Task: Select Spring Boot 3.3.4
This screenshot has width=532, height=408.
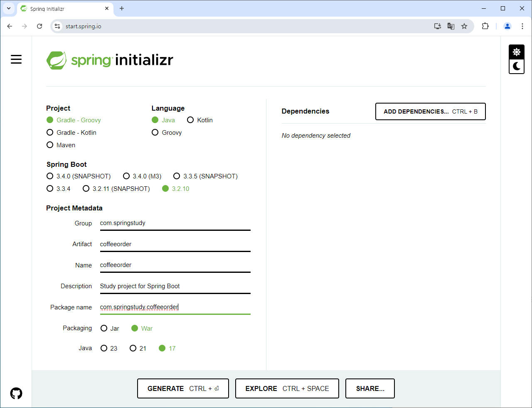Action: pos(59,188)
